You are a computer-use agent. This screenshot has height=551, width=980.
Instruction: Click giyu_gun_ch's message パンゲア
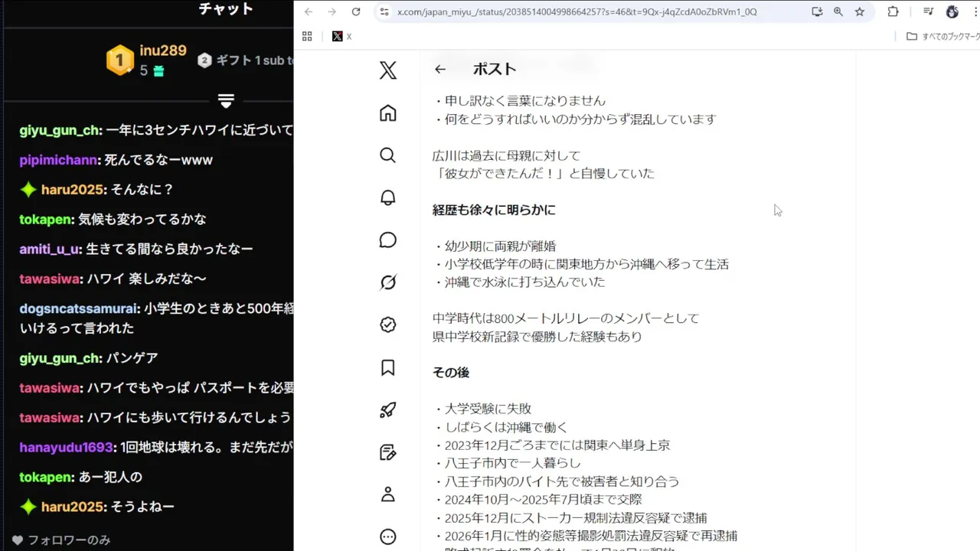(x=132, y=358)
